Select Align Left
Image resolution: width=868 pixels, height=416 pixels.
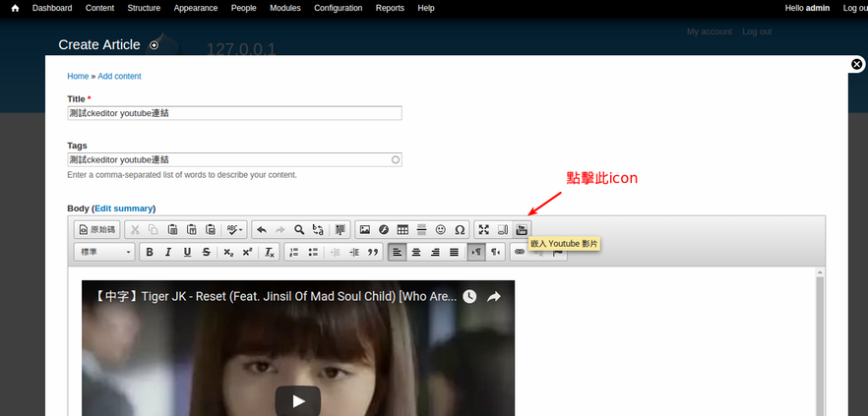(398, 252)
